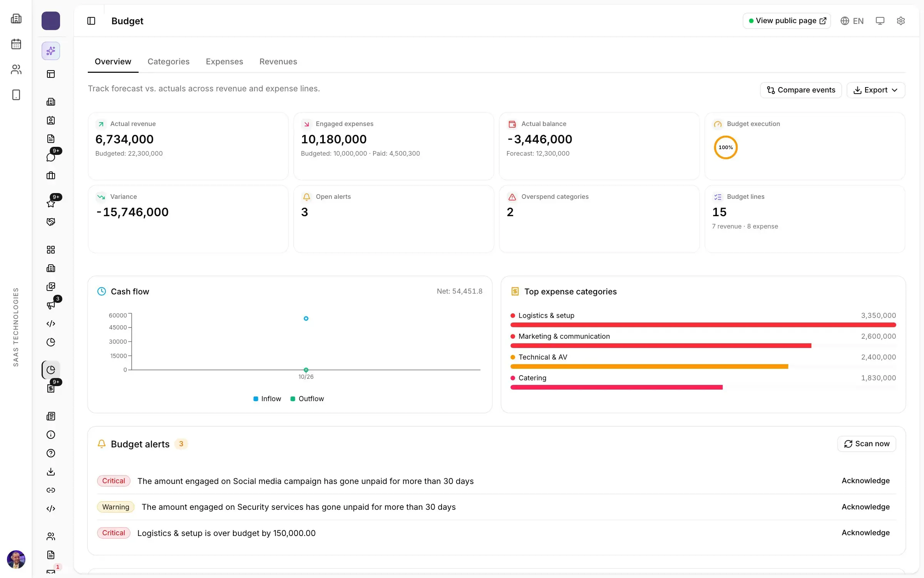Click the briefcase icon in sidebar
Screen dimensions: 924x578
[x=51, y=176]
